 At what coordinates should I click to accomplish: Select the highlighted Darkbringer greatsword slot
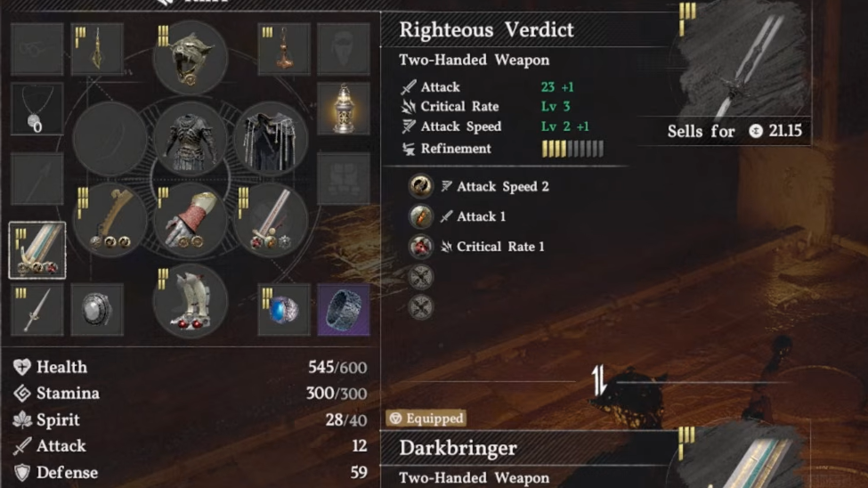tap(37, 250)
